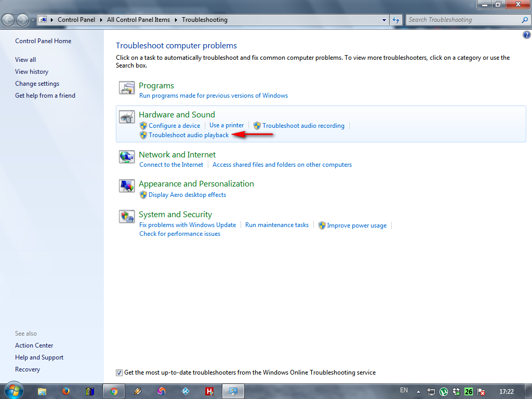Click Check for performance issues
This screenshot has height=399, width=532.
tap(180, 234)
